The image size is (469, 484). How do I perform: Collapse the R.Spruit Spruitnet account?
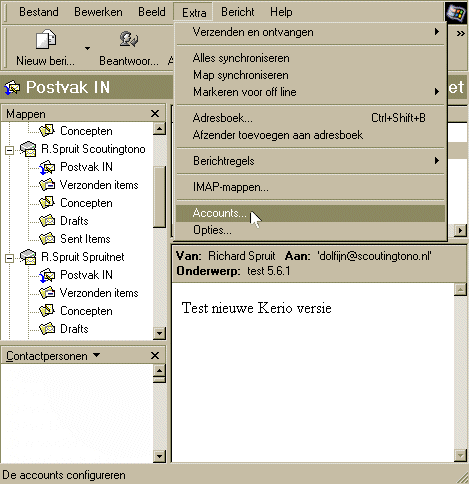[x=9, y=258]
